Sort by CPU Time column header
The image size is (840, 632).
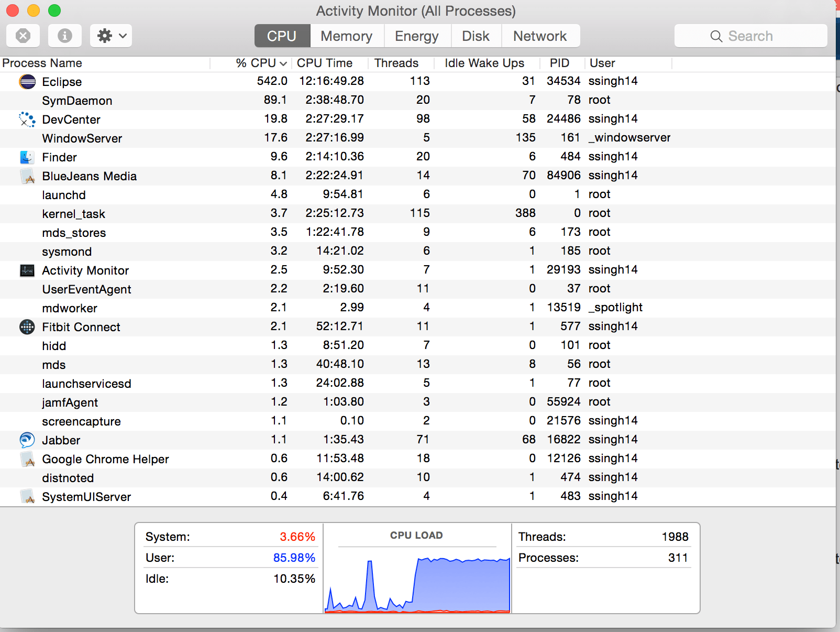tap(330, 63)
